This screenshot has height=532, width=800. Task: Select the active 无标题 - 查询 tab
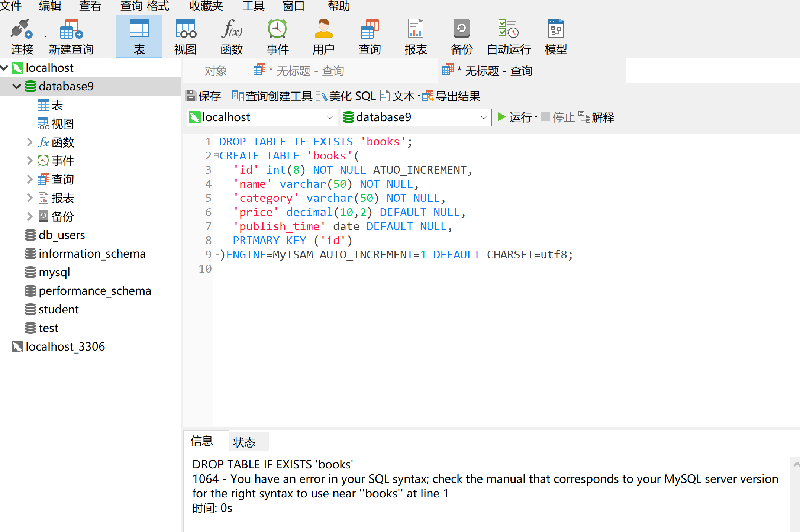coord(532,71)
